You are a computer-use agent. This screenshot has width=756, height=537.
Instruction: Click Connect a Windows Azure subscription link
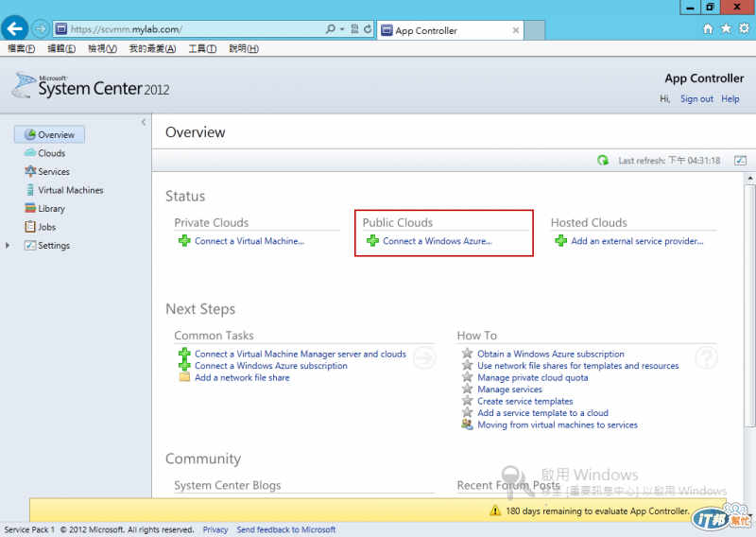[x=271, y=365]
